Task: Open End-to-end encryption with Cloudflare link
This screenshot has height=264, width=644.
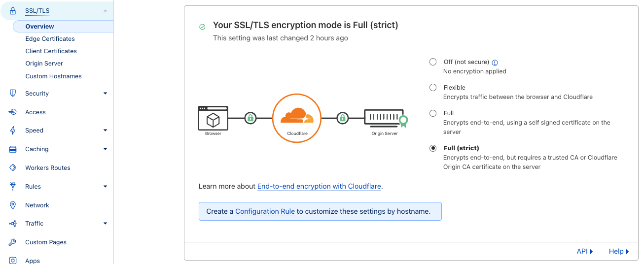Action: click(319, 187)
